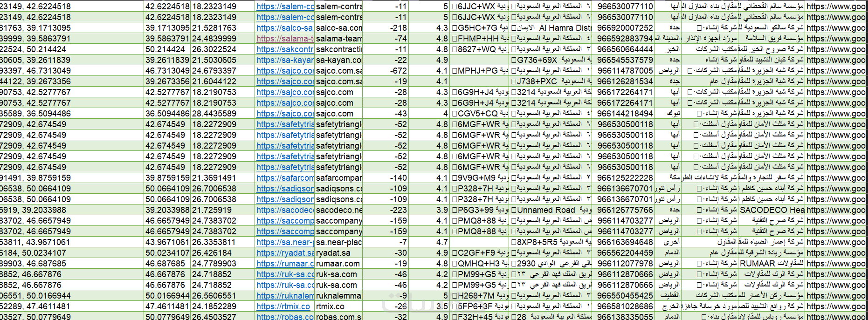Open the https://sa-kayan link
The height and width of the screenshot is (320, 868).
(x=285, y=60)
